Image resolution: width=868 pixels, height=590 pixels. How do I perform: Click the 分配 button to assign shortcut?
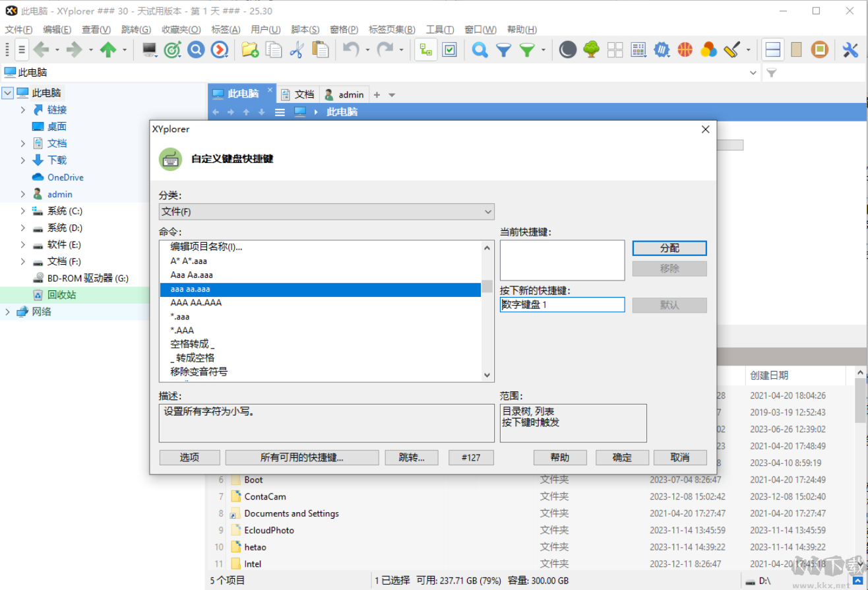point(669,248)
